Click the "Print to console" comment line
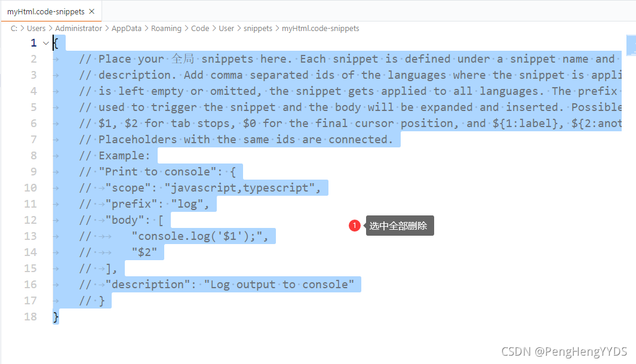636x364 pixels. [x=158, y=172]
